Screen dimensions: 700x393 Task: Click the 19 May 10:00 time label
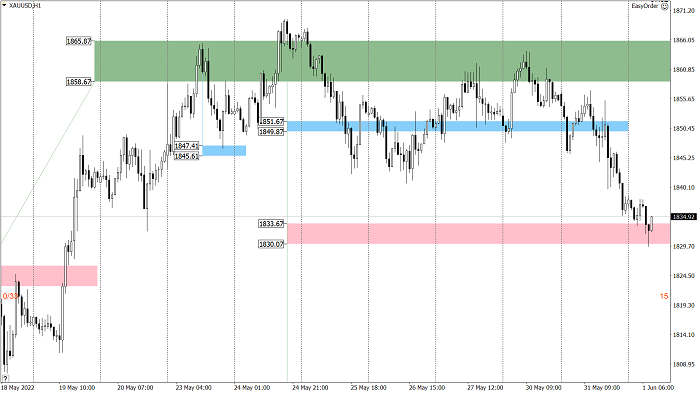pyautogui.click(x=77, y=388)
